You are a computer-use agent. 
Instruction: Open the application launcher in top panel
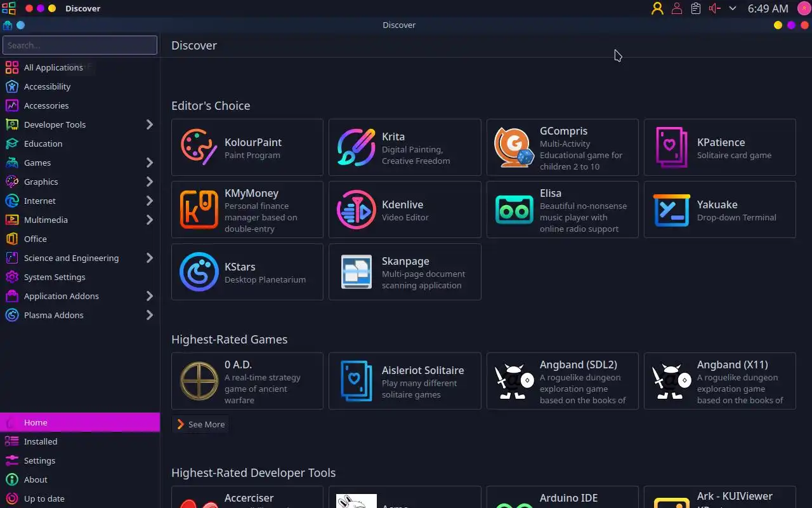click(9, 8)
